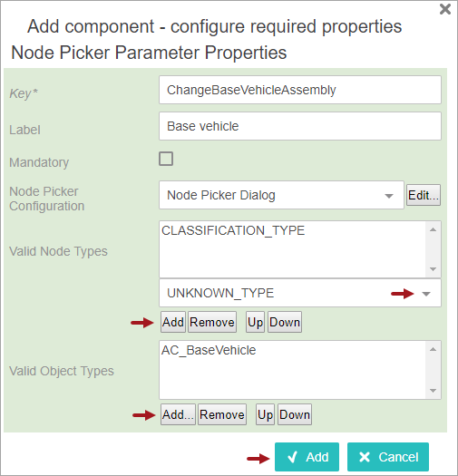Viewport: 458px width, 476px height.
Task: Move node type Down in list
Action: (x=285, y=322)
